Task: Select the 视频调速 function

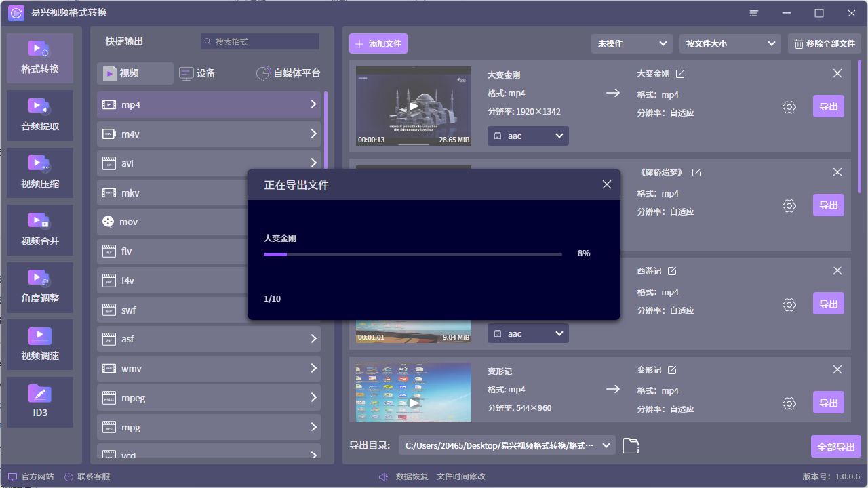Action: click(39, 344)
